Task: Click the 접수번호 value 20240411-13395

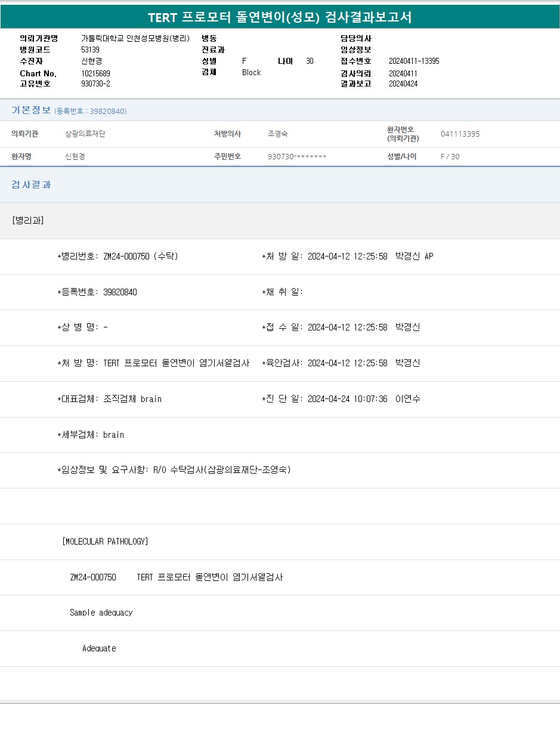Action: click(414, 61)
